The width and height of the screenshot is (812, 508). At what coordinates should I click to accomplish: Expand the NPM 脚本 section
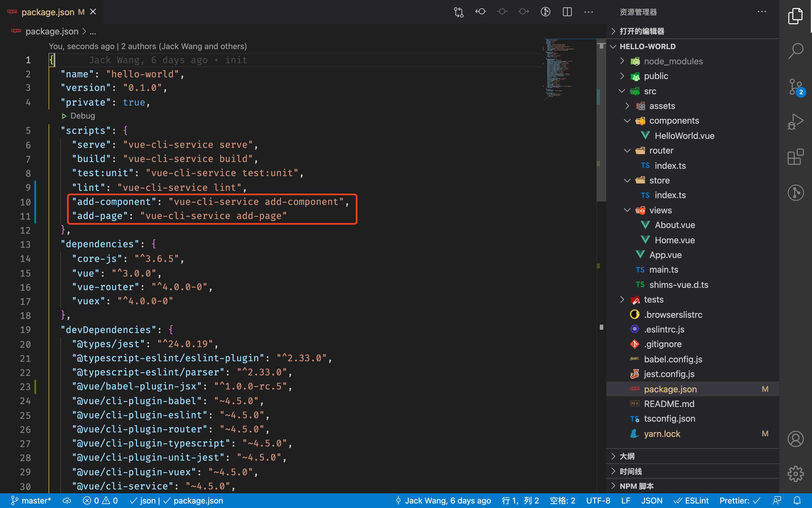(x=692, y=486)
